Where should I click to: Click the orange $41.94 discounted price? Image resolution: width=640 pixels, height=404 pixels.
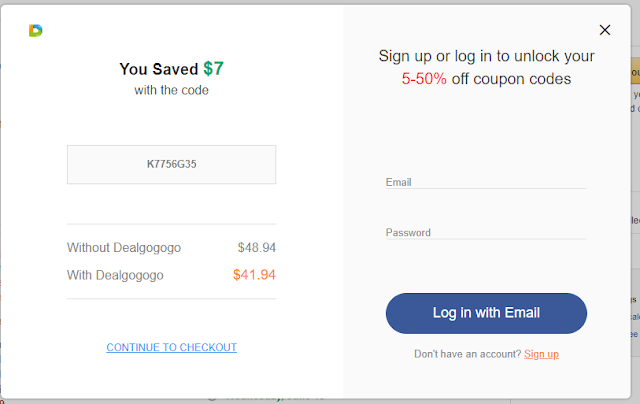(254, 275)
